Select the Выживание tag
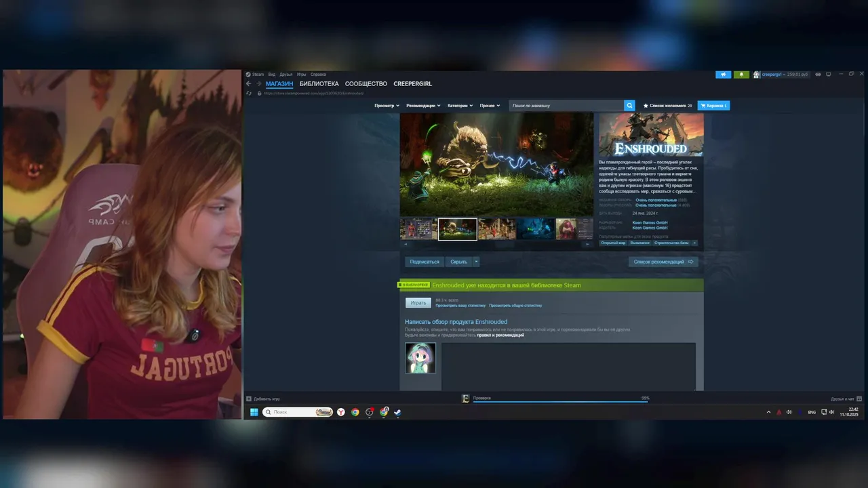 (x=639, y=243)
